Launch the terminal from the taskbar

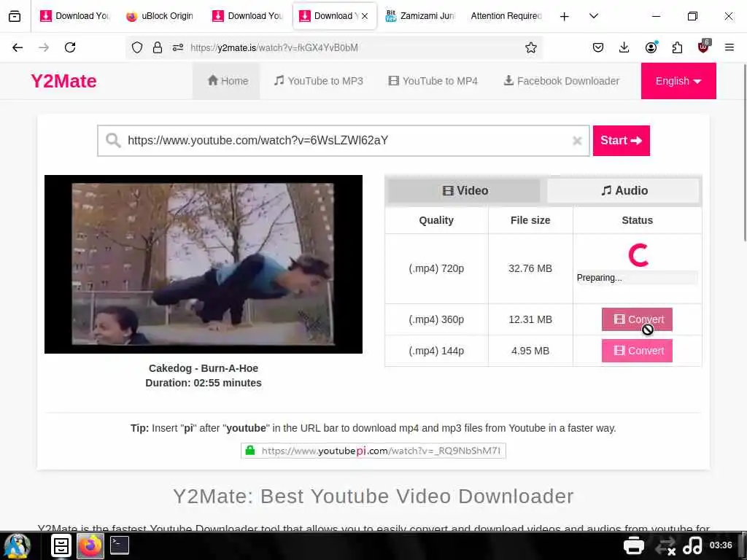[120, 545]
